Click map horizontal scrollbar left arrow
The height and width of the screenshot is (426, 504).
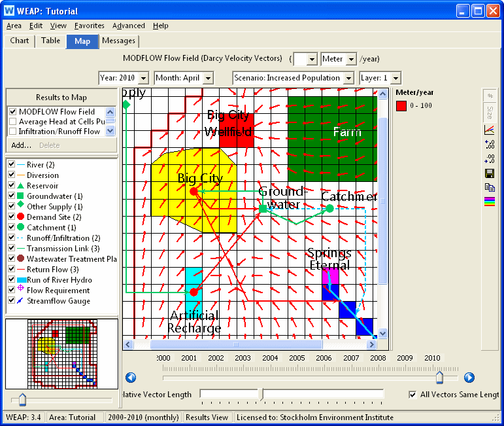(x=128, y=345)
